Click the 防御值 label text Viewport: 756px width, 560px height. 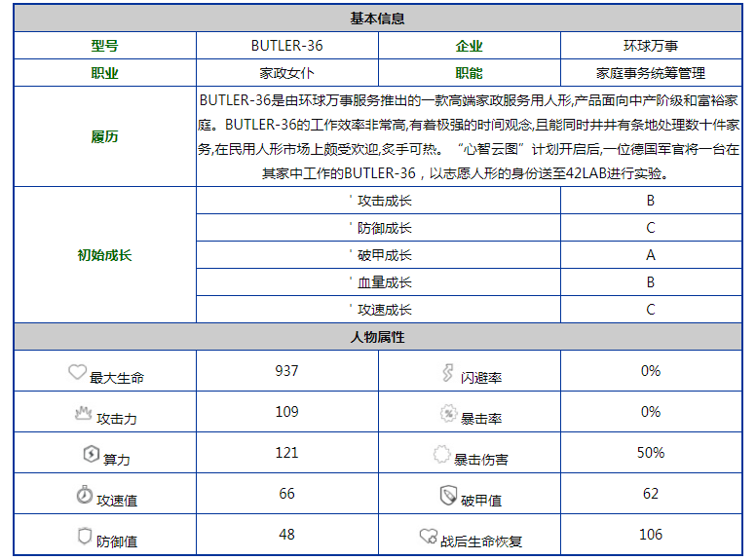click(117, 541)
